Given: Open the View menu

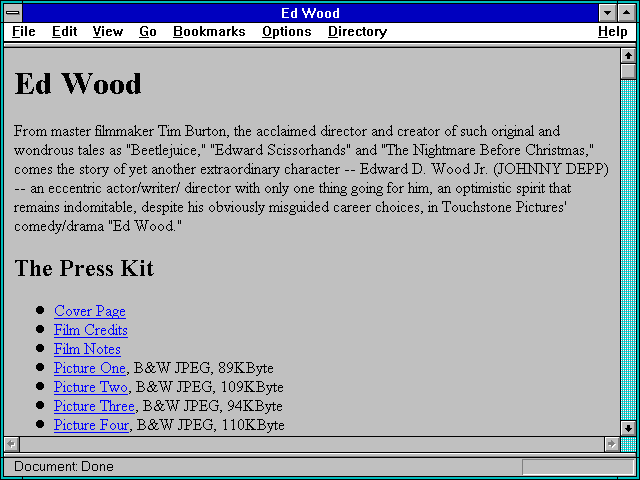Looking at the screenshot, I should [x=107, y=31].
